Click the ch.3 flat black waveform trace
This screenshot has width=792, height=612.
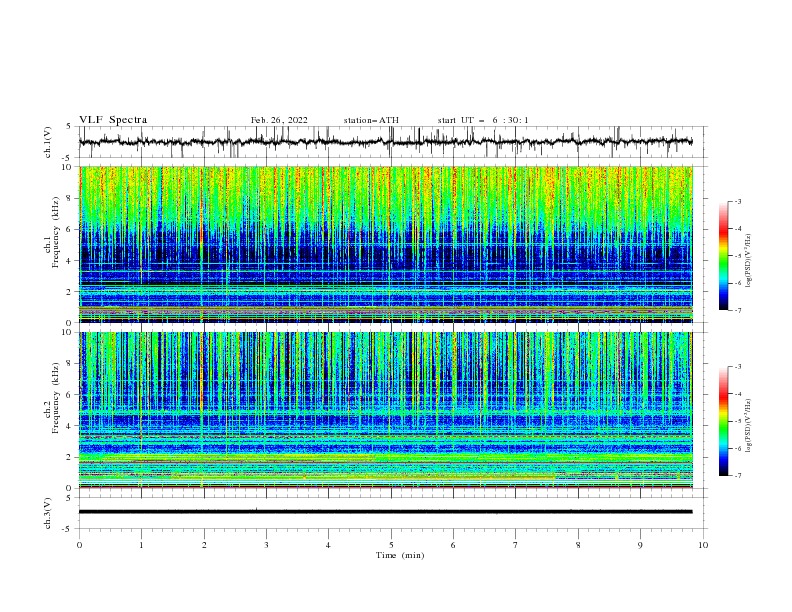[x=385, y=512]
